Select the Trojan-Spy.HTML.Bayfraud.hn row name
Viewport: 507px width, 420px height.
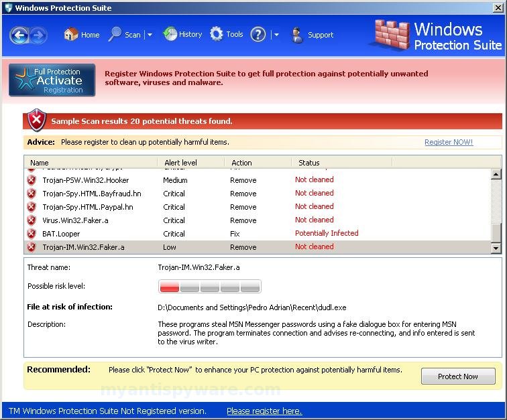pos(92,194)
